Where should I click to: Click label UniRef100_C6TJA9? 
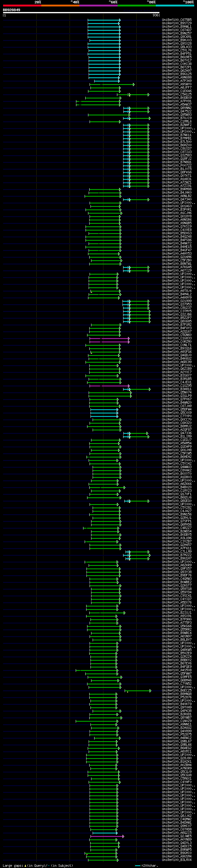tap(177, 406)
